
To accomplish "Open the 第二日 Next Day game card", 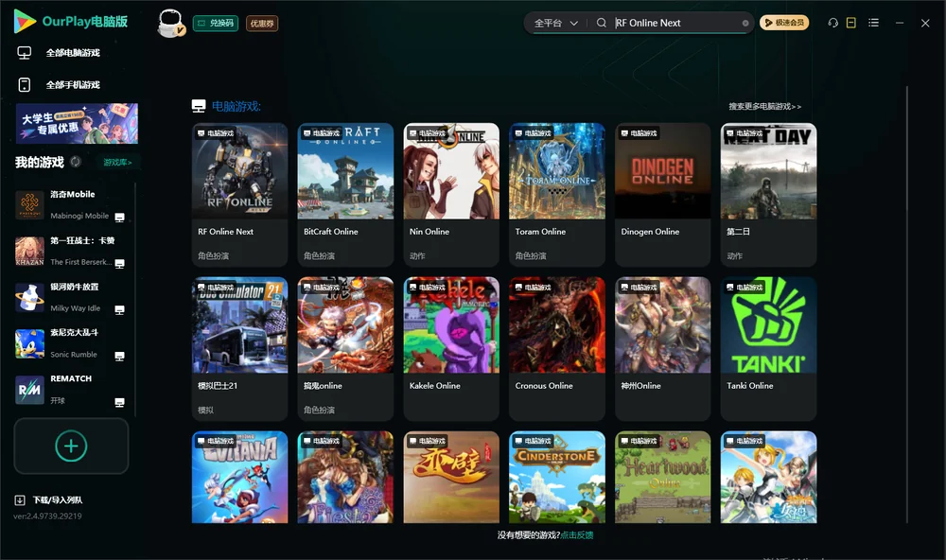I will tap(768, 194).
